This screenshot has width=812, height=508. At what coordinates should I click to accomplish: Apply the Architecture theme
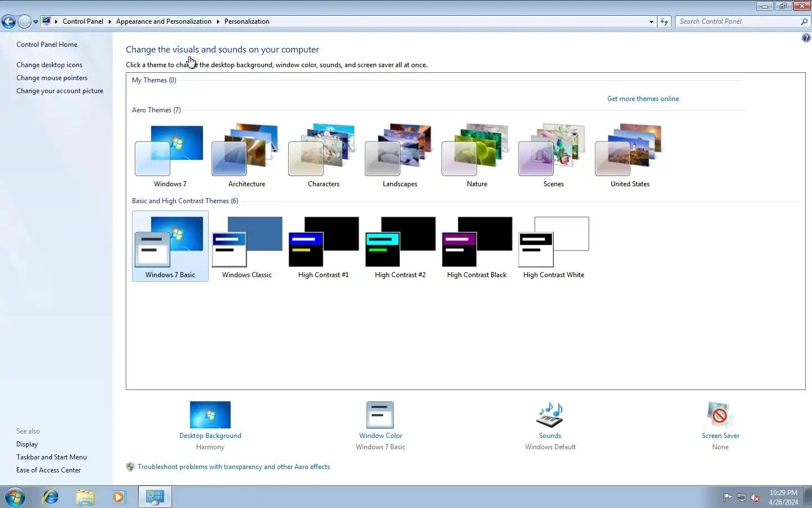coord(246,156)
